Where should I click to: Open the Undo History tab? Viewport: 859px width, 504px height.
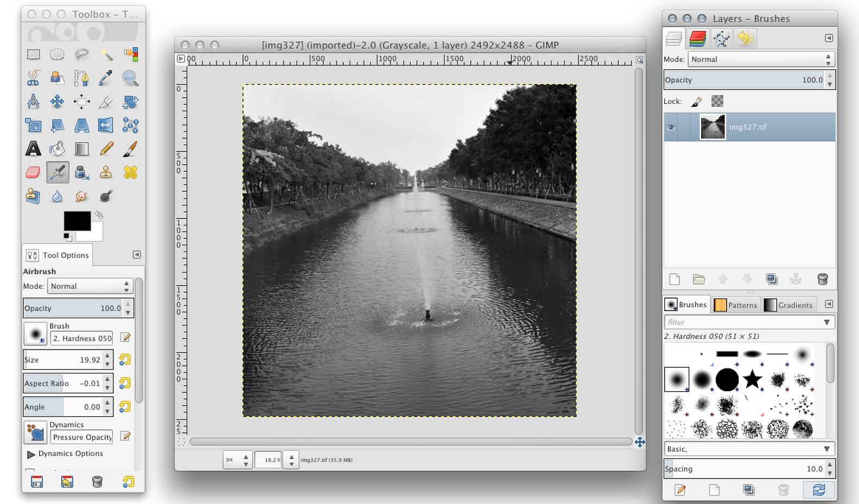coord(745,38)
